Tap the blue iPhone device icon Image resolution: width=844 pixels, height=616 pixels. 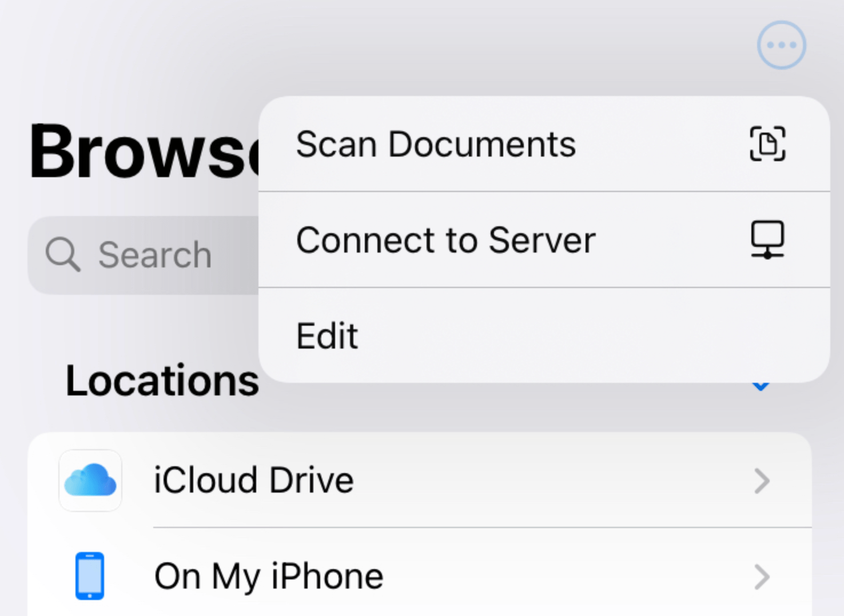coord(90,576)
